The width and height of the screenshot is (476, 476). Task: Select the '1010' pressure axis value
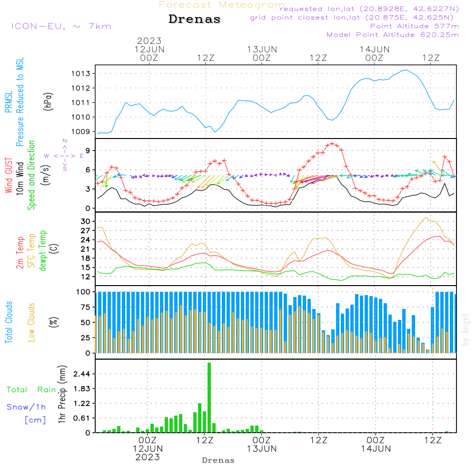click(x=81, y=117)
